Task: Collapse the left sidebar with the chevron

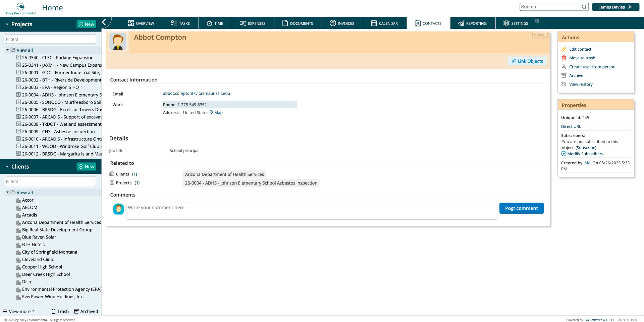Action: (x=104, y=22)
